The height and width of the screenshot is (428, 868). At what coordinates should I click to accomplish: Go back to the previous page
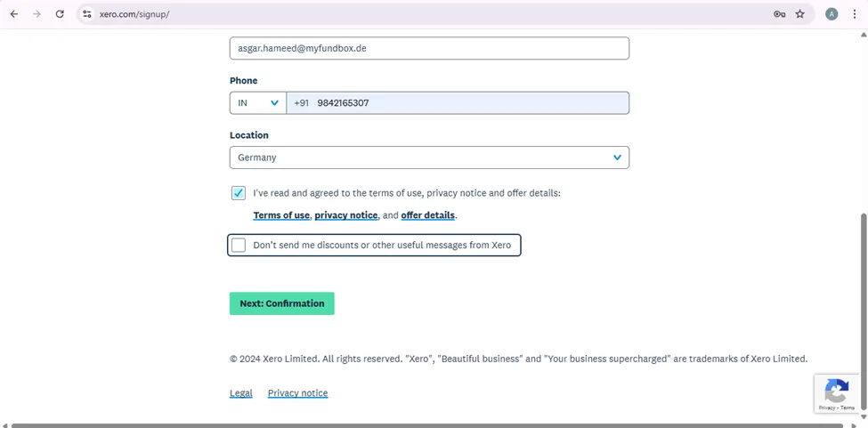coord(14,14)
